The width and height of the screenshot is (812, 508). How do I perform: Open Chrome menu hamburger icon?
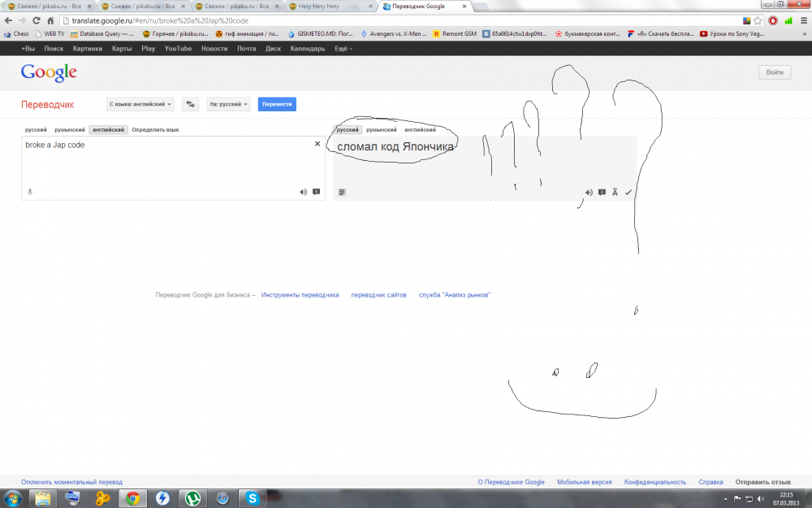pyautogui.click(x=804, y=21)
